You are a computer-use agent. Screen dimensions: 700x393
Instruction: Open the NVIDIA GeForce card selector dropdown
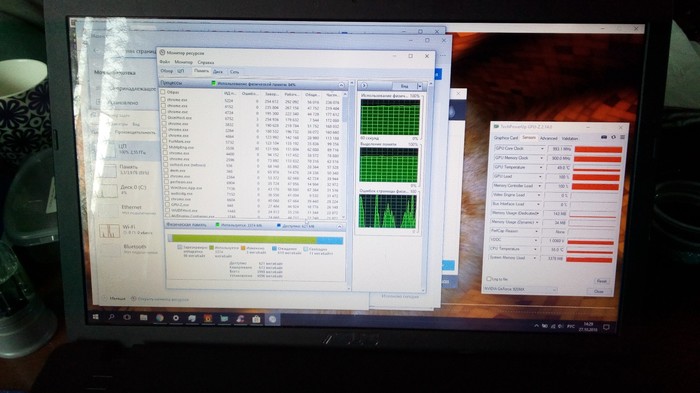tap(521, 289)
